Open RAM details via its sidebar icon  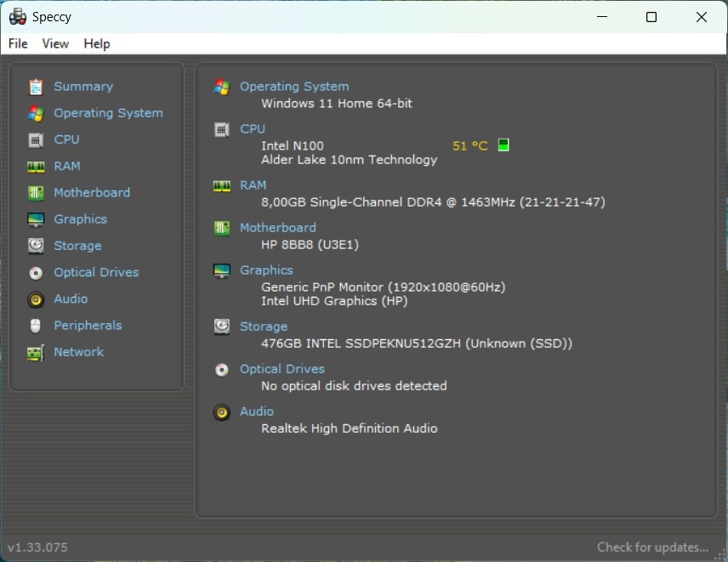point(36,166)
